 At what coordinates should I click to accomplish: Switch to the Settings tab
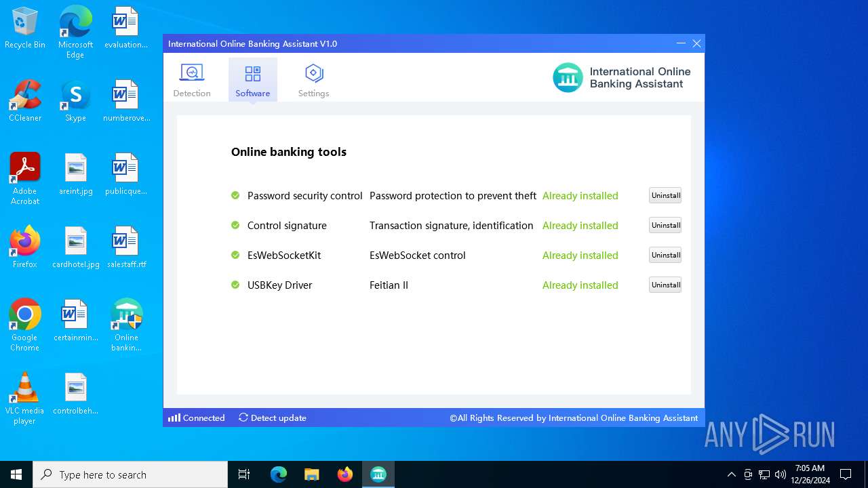313,80
